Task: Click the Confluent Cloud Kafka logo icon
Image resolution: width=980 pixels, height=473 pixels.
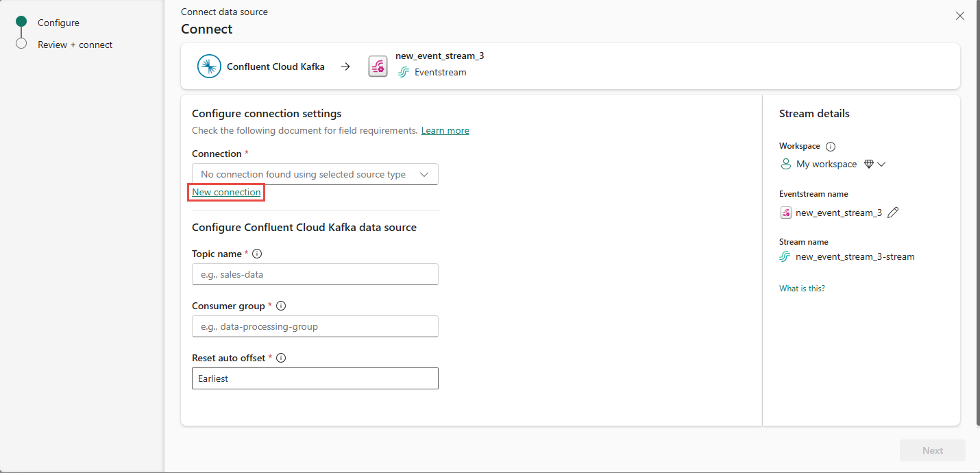Action: (209, 66)
